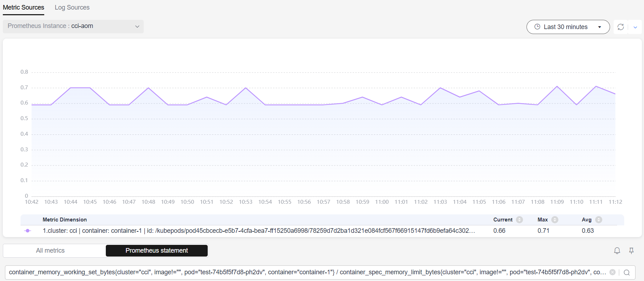Run the query with the search icon
The image size is (644, 281).
[x=627, y=272]
